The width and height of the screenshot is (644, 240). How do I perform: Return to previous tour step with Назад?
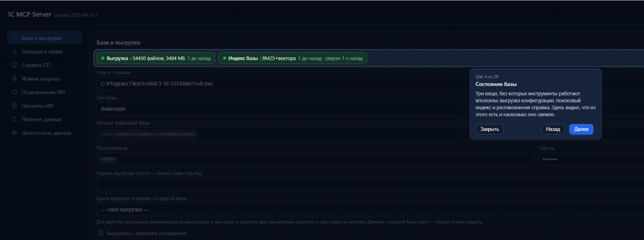click(553, 129)
